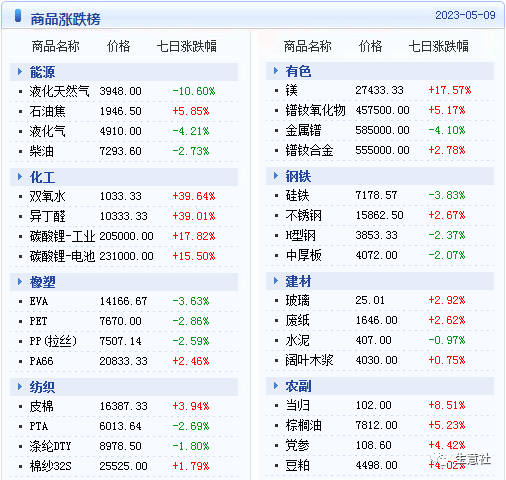Select 双氧水 commodity name
This screenshot has height=480, width=506.
click(x=47, y=196)
